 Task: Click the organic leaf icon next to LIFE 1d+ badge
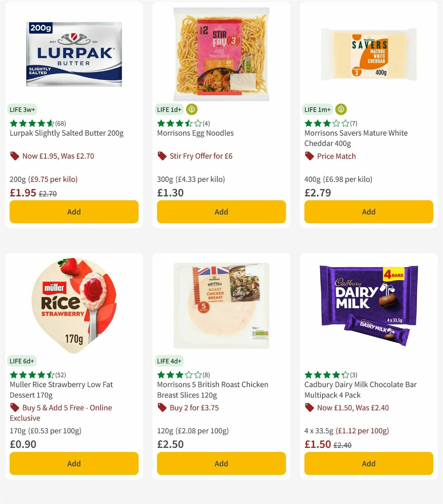192,109
